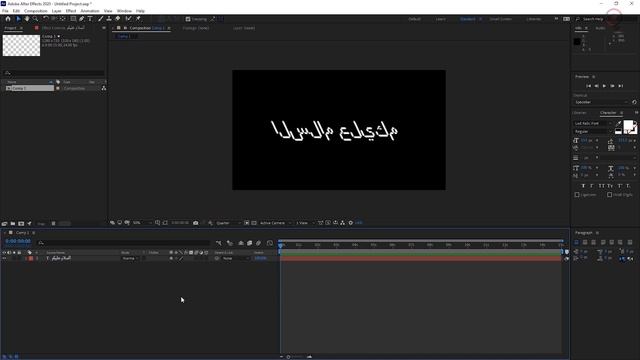This screenshot has width=640, height=360.
Task: Select the Puppet Pin tool
Action: coord(138,19)
